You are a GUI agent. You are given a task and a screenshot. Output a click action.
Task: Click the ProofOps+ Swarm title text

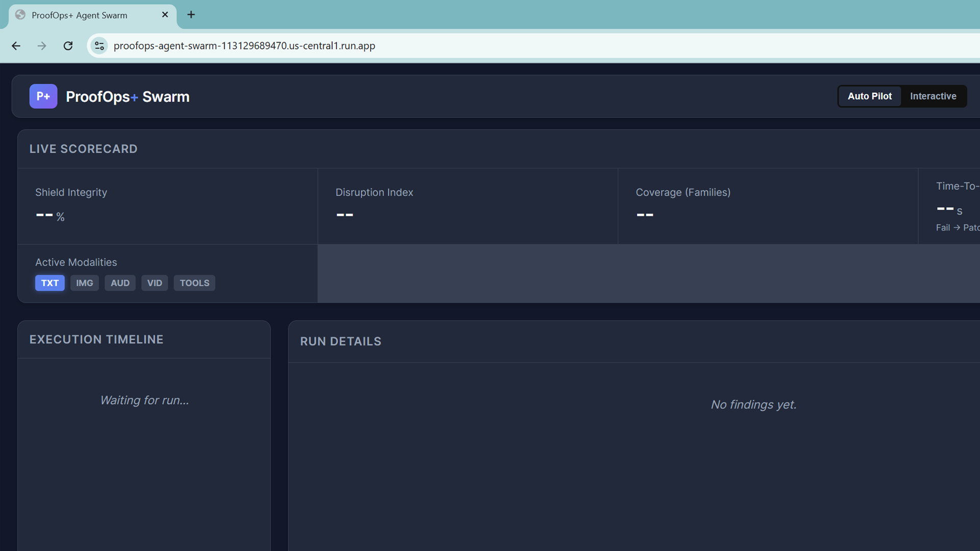tap(128, 97)
